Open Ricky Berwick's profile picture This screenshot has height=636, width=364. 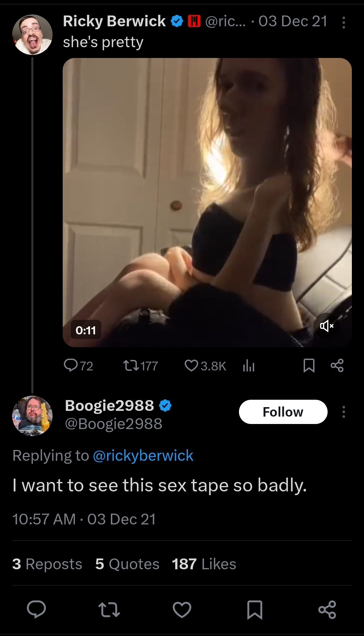click(x=32, y=34)
